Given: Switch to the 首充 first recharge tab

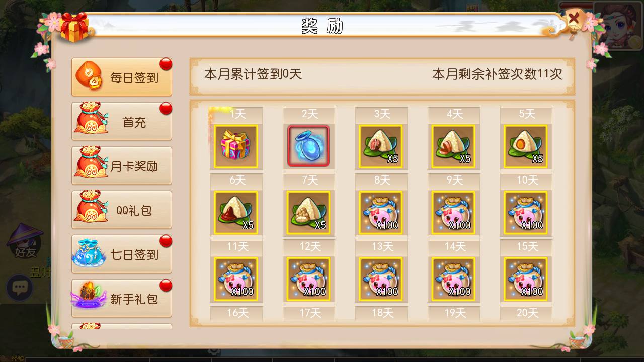Looking at the screenshot, I should [x=122, y=121].
